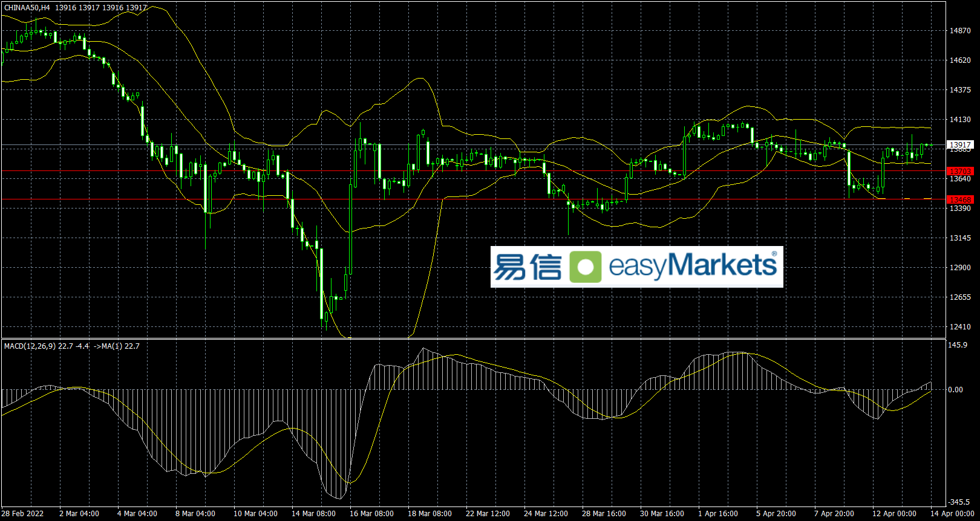The image size is (980, 521).
Task: Click the 145.9 MACD scale value
Action: (x=958, y=345)
